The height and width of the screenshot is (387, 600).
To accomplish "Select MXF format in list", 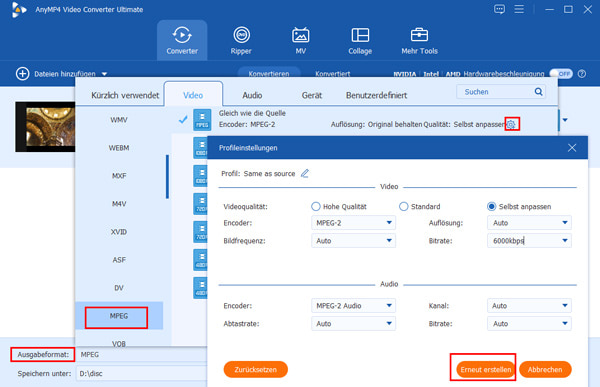I will (119, 176).
